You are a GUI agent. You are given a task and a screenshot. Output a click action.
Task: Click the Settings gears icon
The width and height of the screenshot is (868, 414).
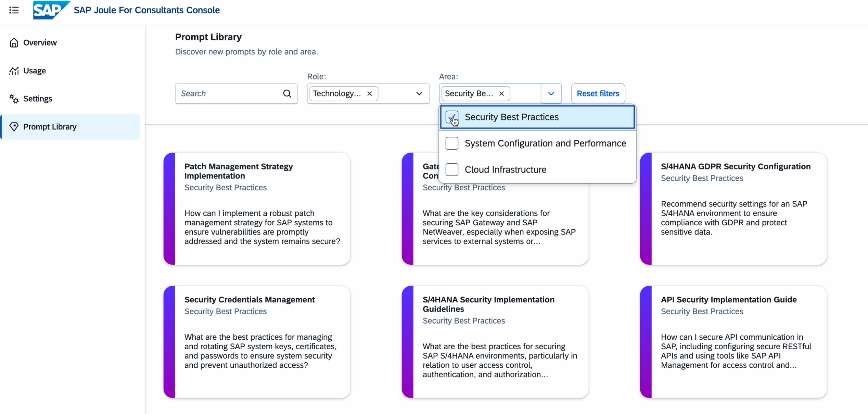click(14, 99)
